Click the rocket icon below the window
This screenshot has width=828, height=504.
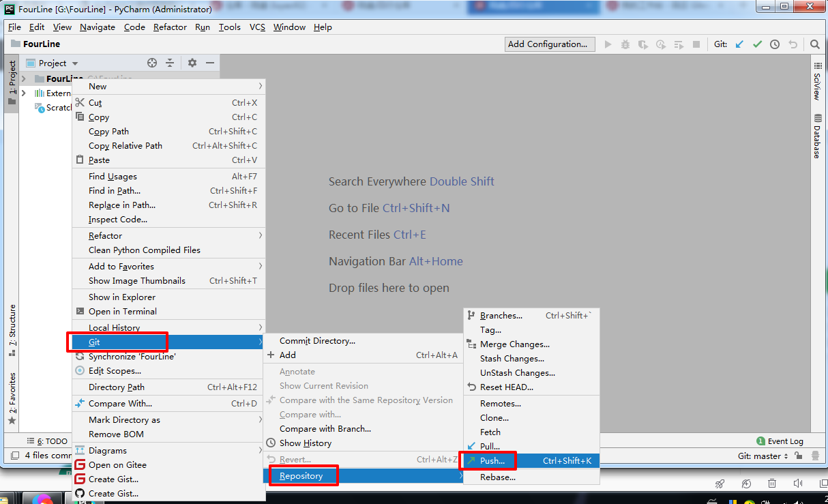(x=720, y=484)
